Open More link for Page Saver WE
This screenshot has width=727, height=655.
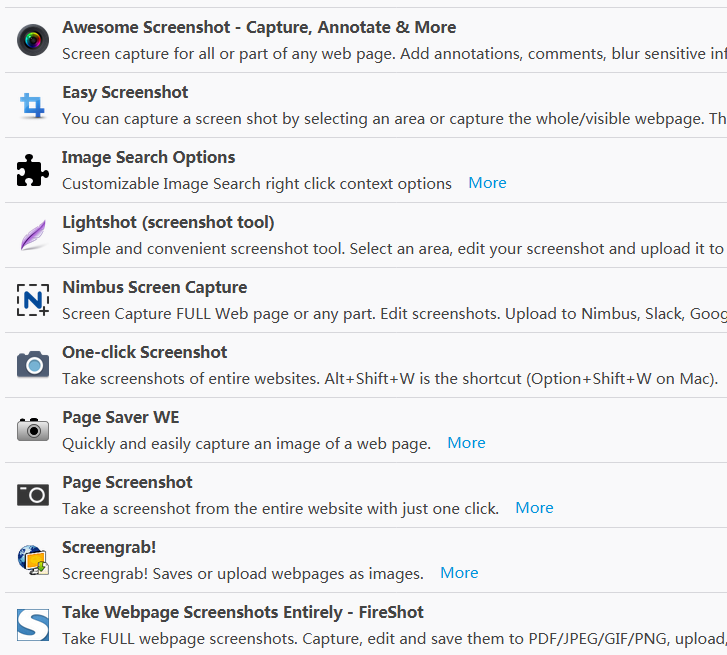point(466,443)
